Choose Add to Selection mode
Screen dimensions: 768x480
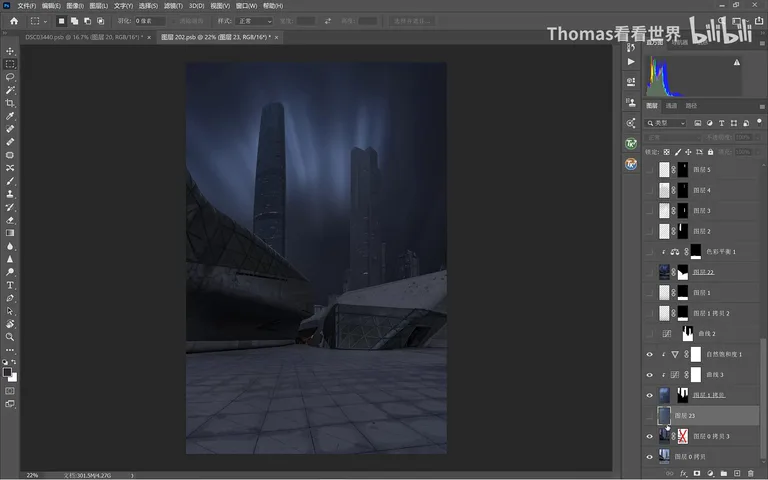tap(74, 21)
